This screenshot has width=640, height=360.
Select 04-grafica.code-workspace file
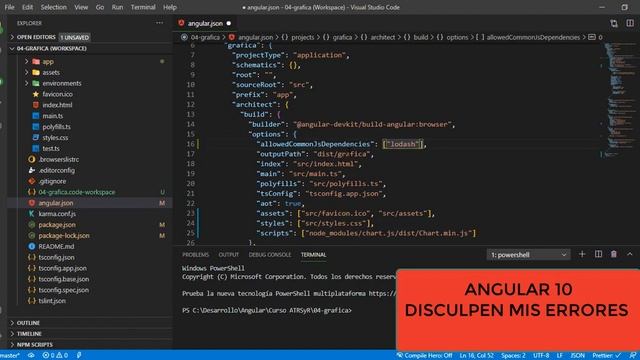point(77,192)
